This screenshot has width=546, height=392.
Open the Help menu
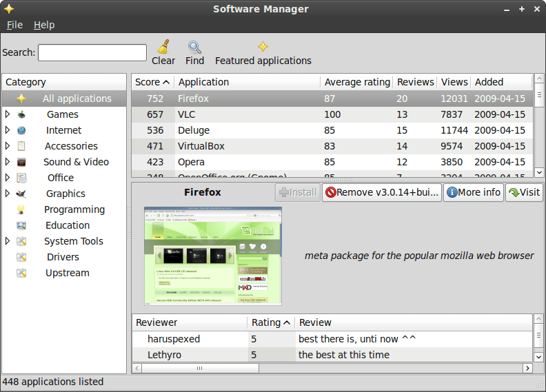(44, 25)
